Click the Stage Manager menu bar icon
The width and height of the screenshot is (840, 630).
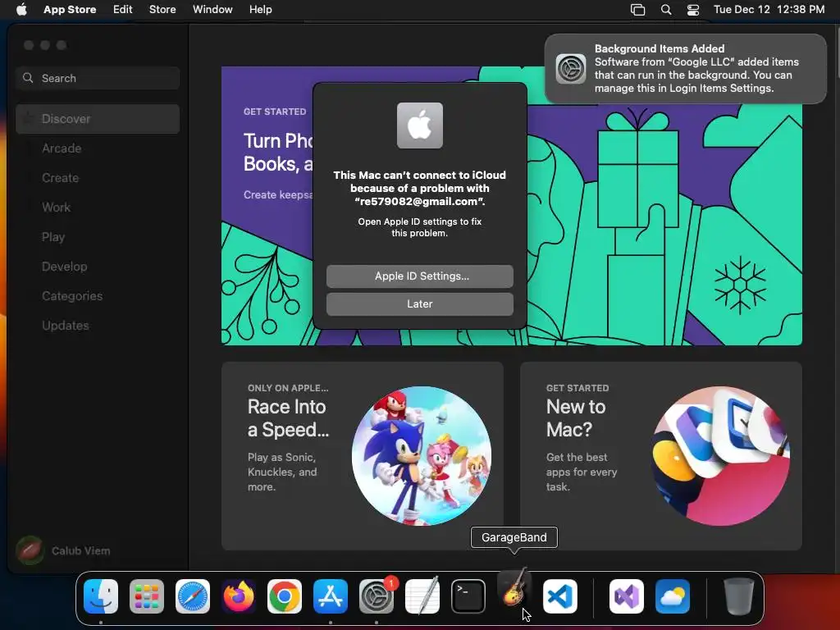(x=637, y=10)
